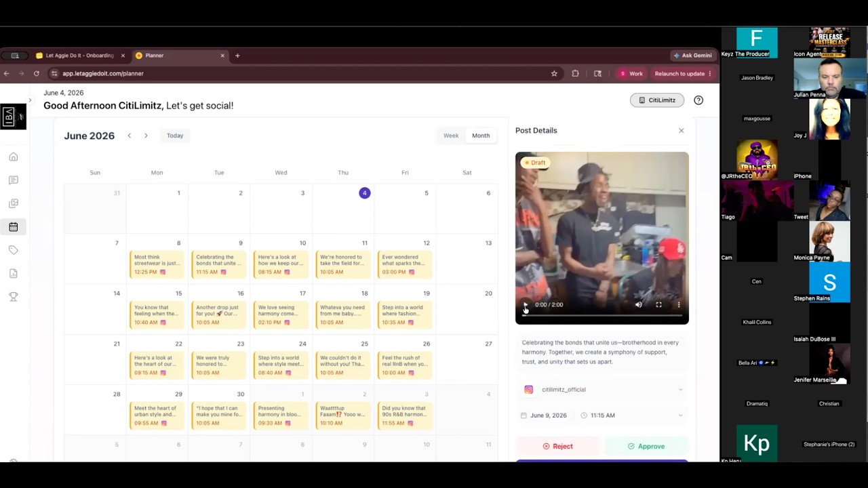Switch to Week view
Viewport: 868px width, 488px height.
(x=451, y=136)
